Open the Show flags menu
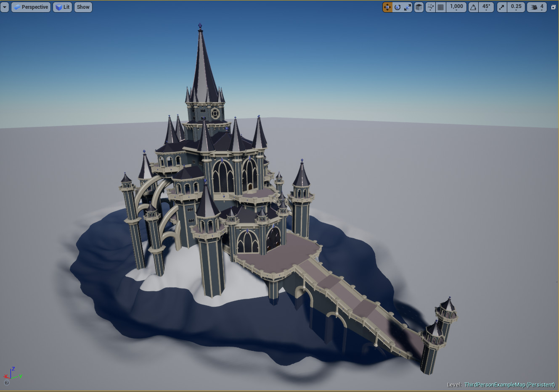559x392 pixels. tap(83, 7)
